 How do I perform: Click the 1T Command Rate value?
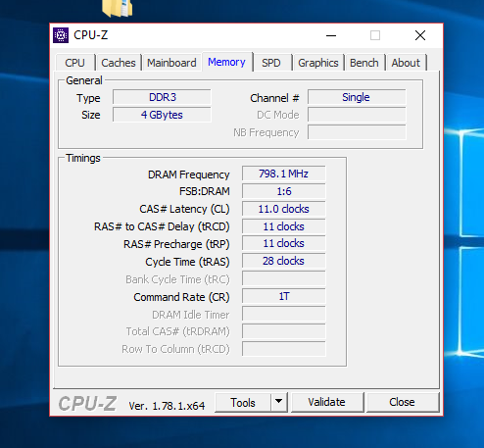284,296
